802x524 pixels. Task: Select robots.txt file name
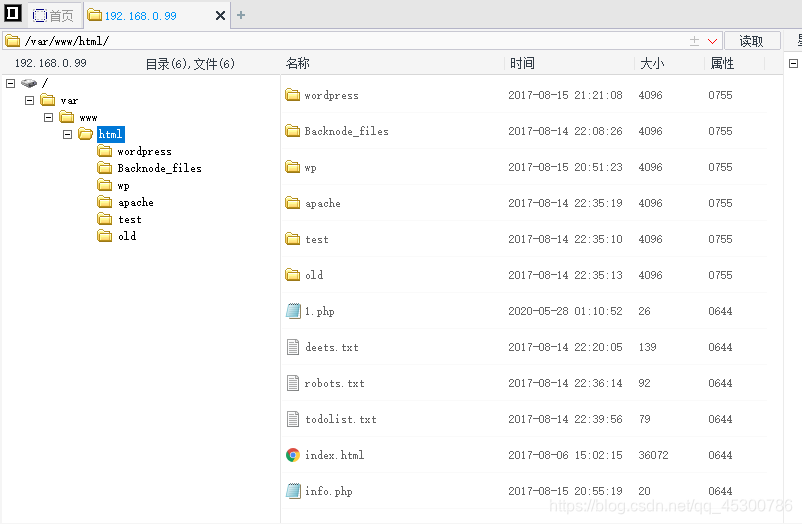335,383
